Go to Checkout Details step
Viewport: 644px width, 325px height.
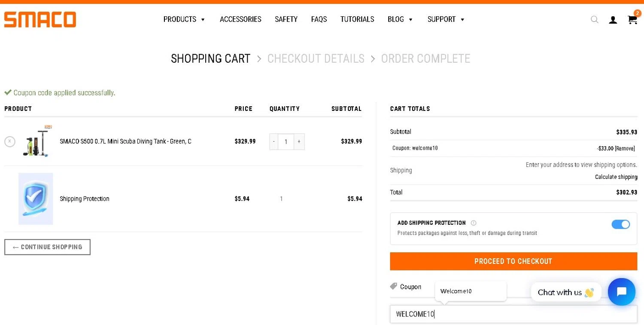(x=316, y=58)
